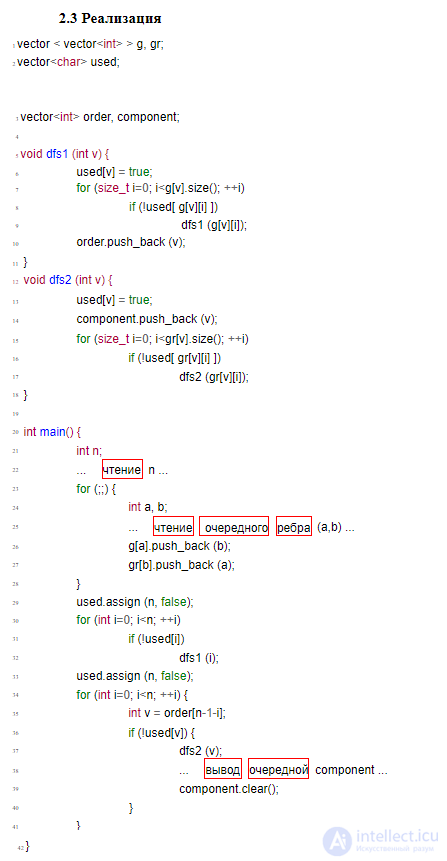Click the call "dfs2 (v);"
Viewport: 447px width, 861px height.
tap(201, 751)
